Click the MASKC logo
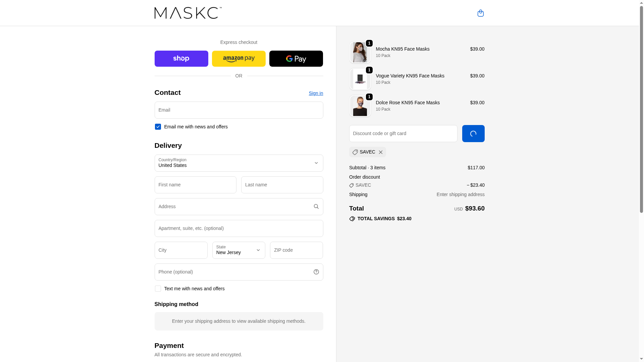 (188, 13)
